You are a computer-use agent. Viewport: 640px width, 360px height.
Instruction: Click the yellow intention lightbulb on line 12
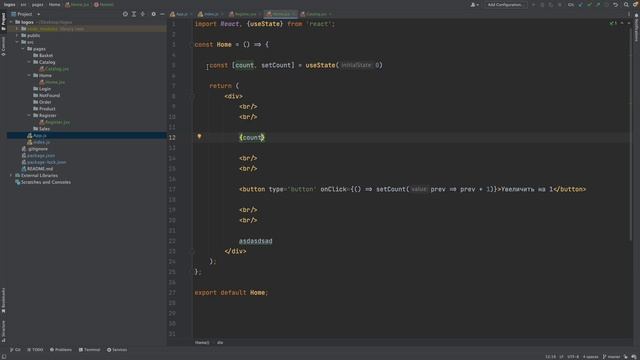(199, 137)
